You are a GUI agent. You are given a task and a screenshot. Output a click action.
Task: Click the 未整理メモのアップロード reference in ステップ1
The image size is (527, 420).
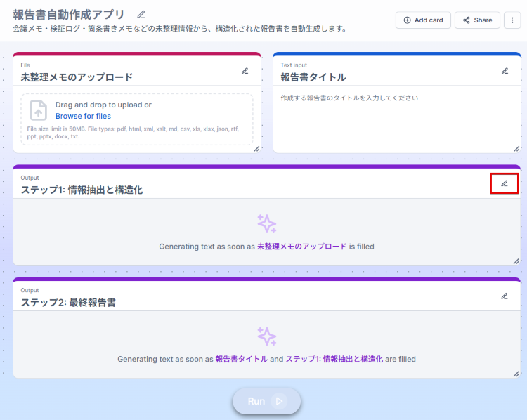(x=301, y=247)
